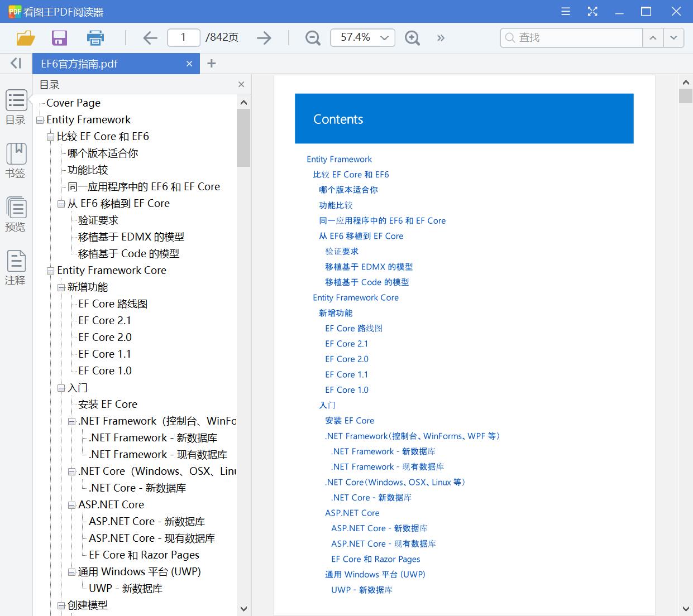Select EF Core 2.1 in outline tree
Screen dimensions: 693x616
(x=104, y=320)
